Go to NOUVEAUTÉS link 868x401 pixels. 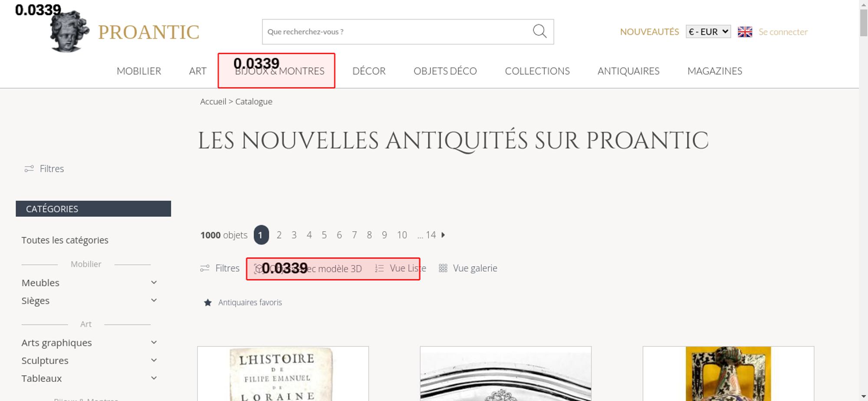pyautogui.click(x=649, y=32)
